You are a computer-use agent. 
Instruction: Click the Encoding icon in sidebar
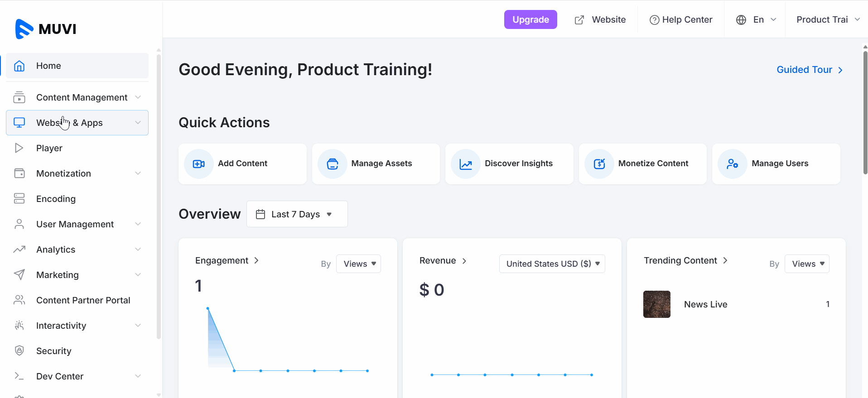coord(19,198)
